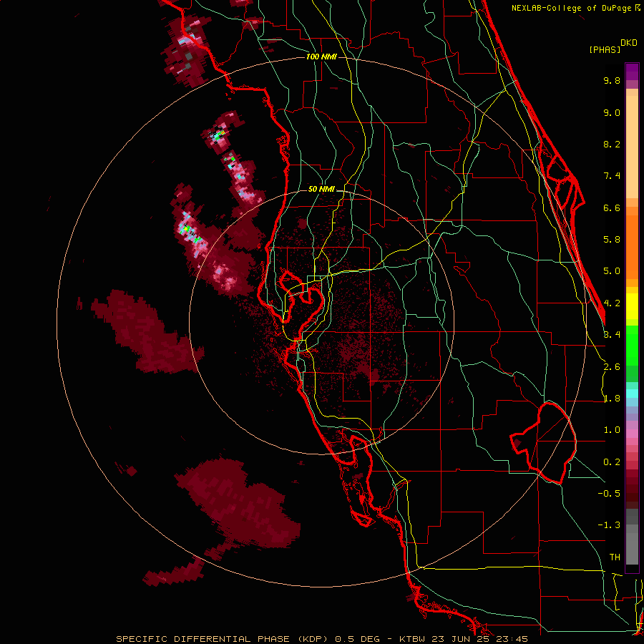Click the 100 NMI range ring label
Viewport: 644px width, 644px height.
pyautogui.click(x=321, y=57)
